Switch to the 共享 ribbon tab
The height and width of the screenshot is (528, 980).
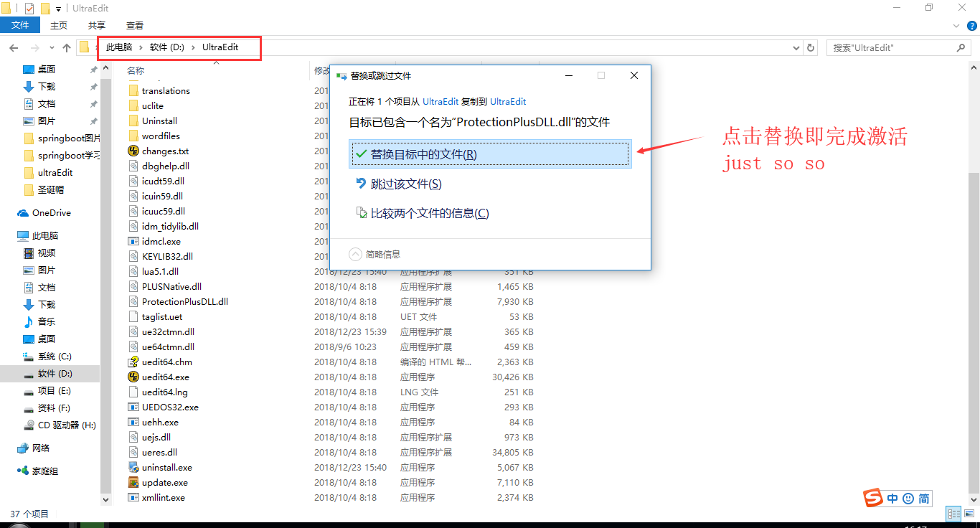tap(97, 25)
